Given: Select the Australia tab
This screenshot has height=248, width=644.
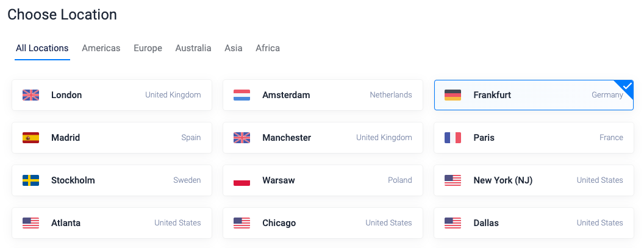Looking at the screenshot, I should pyautogui.click(x=193, y=48).
